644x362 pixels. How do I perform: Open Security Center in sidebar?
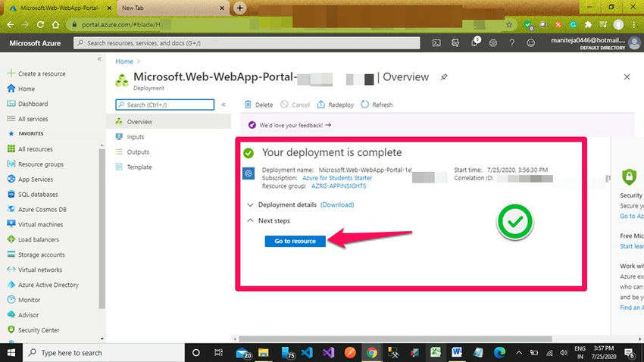click(33, 330)
